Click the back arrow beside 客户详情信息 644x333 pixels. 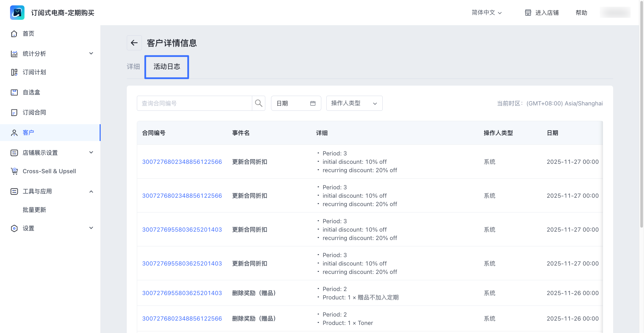click(134, 43)
